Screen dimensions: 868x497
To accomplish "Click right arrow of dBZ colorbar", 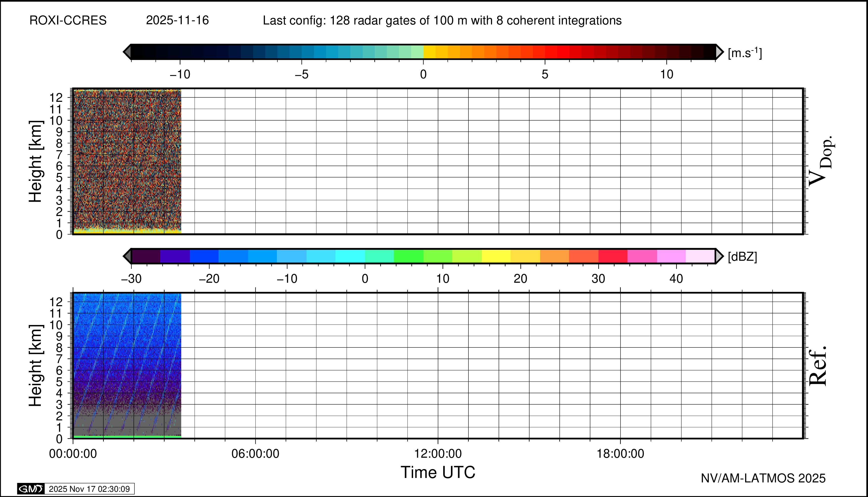I will (x=719, y=256).
